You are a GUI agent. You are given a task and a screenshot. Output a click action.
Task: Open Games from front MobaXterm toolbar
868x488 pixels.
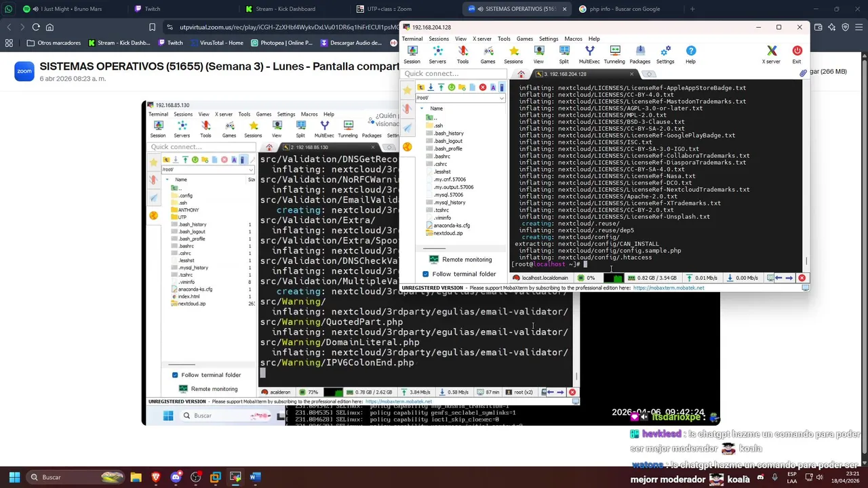click(x=488, y=55)
